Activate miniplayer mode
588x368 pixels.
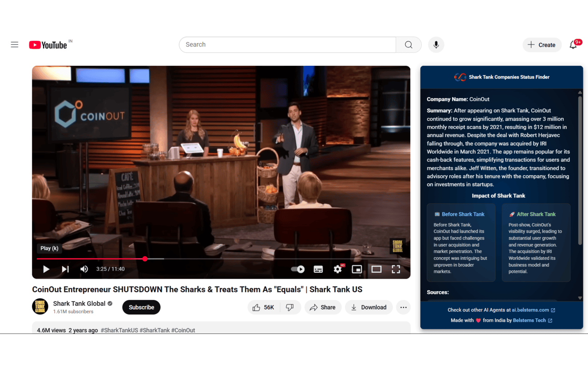point(357,269)
